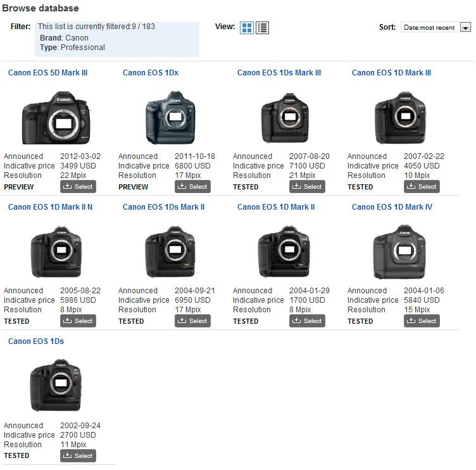
Task: Open Canon EOS 1Ds Mark III link
Action: (279, 73)
